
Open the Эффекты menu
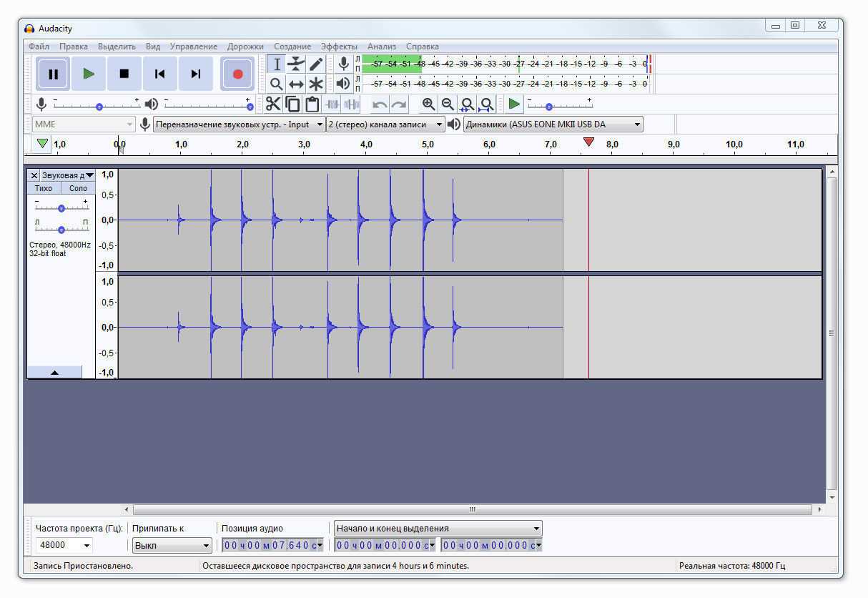tap(338, 46)
